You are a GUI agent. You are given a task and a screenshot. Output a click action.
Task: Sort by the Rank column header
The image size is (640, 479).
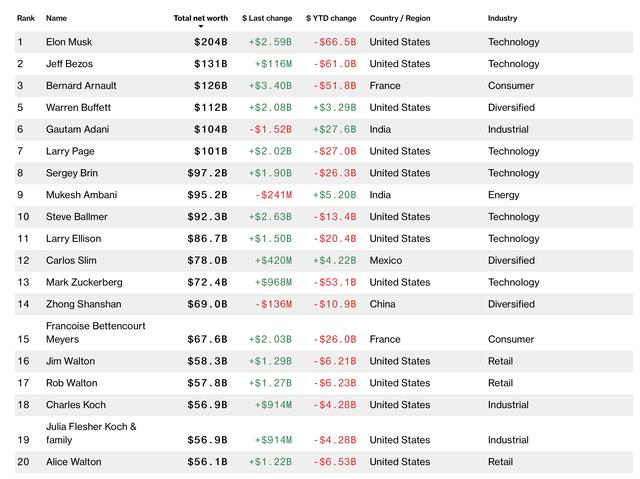coord(26,18)
